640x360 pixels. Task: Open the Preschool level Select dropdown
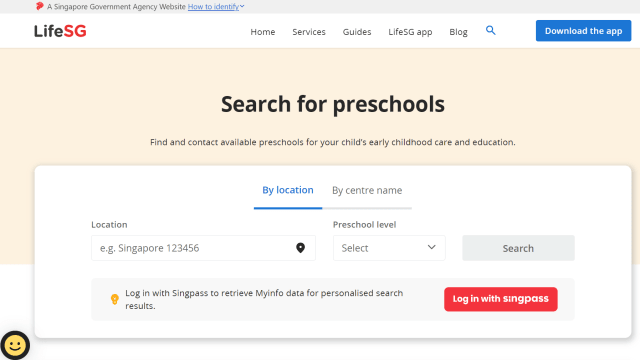(x=389, y=248)
